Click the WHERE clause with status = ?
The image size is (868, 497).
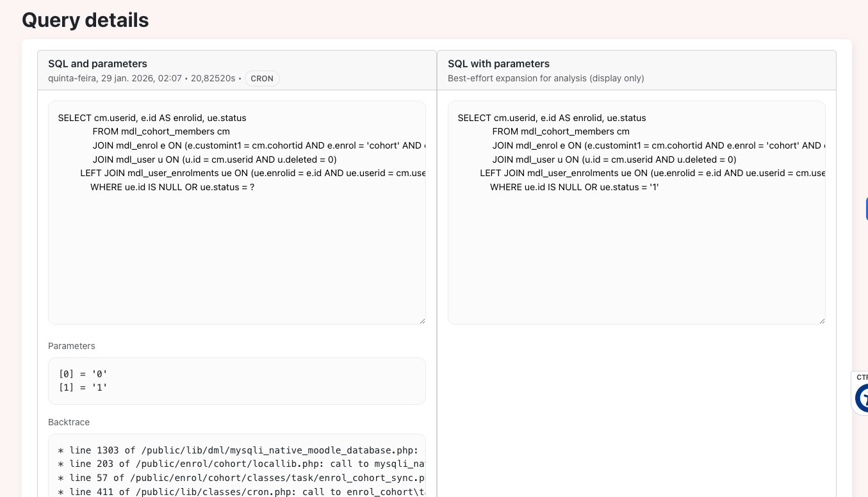(172, 187)
